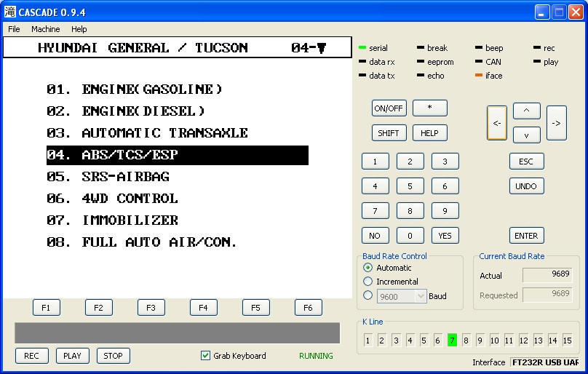588x374 pixels.
Task: Select K Line number 8
Action: (466, 341)
